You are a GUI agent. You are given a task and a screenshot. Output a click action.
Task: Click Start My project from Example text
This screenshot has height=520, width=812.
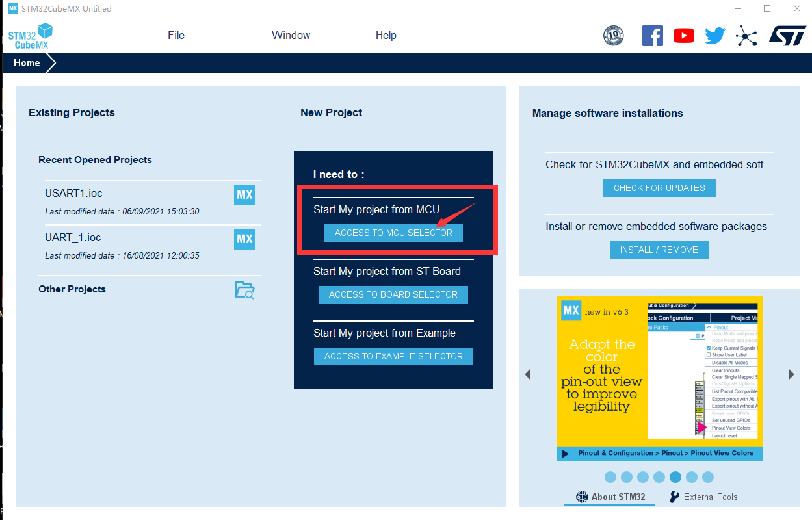click(384, 333)
